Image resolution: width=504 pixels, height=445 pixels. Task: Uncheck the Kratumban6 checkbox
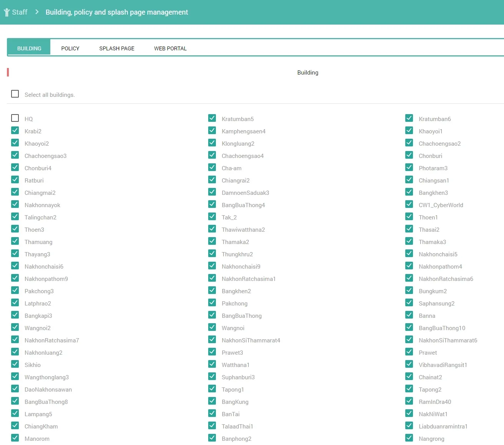(x=409, y=118)
